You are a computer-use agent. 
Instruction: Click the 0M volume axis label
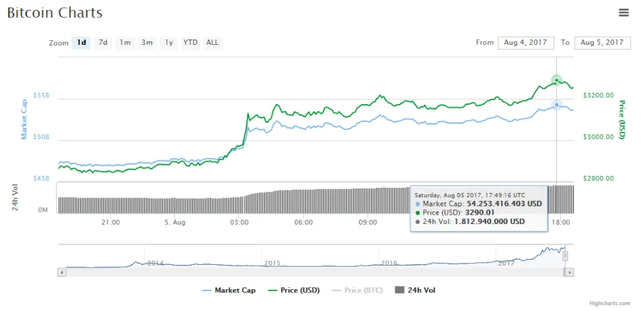tap(43, 210)
